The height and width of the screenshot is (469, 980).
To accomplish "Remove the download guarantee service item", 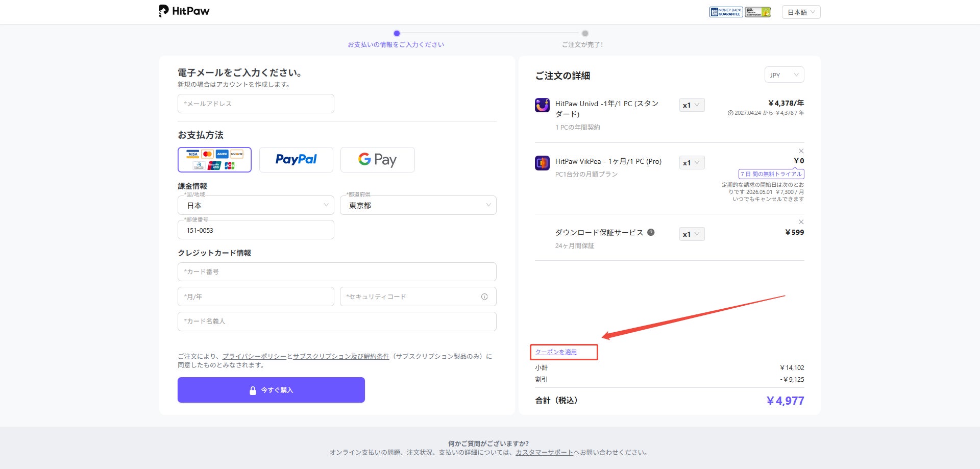I will (801, 222).
